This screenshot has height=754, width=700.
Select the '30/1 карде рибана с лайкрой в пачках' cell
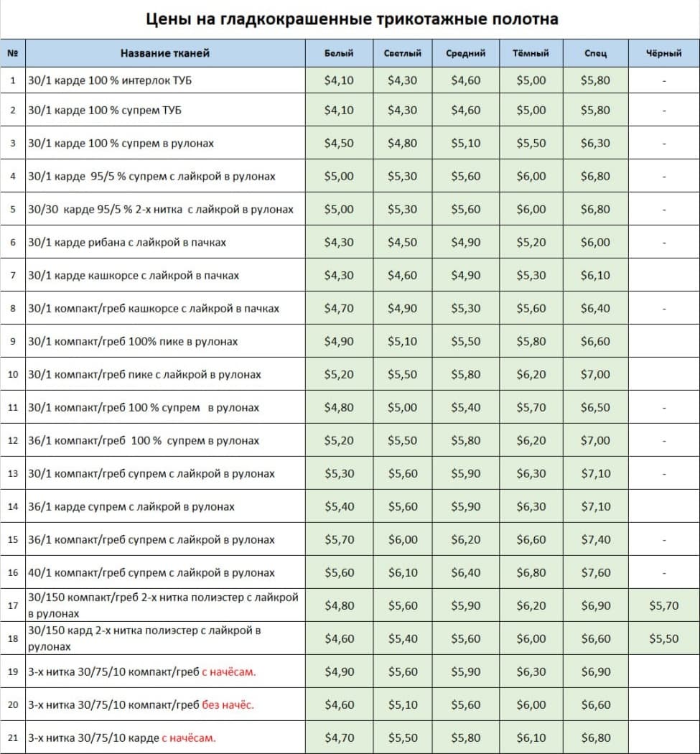pyautogui.click(x=165, y=243)
